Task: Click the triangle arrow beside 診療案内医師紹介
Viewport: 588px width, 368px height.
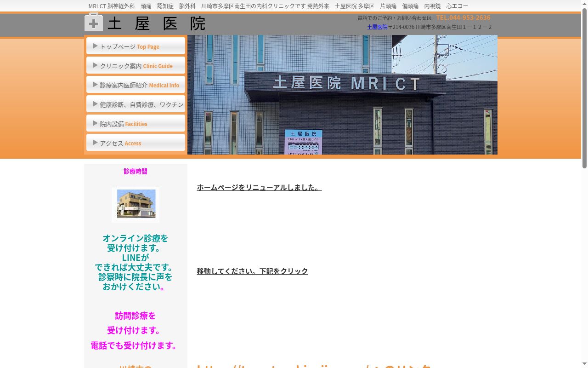Action: click(x=95, y=85)
